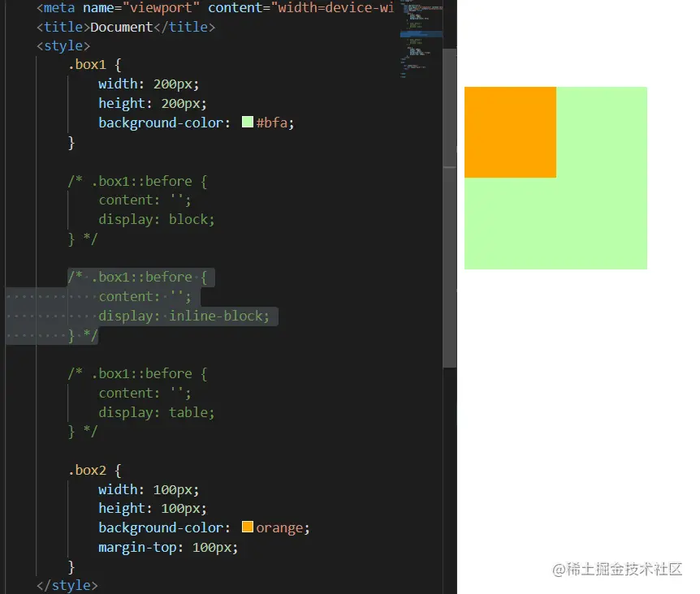Click the green #bfa color swatch
700x594 pixels.
(x=248, y=122)
